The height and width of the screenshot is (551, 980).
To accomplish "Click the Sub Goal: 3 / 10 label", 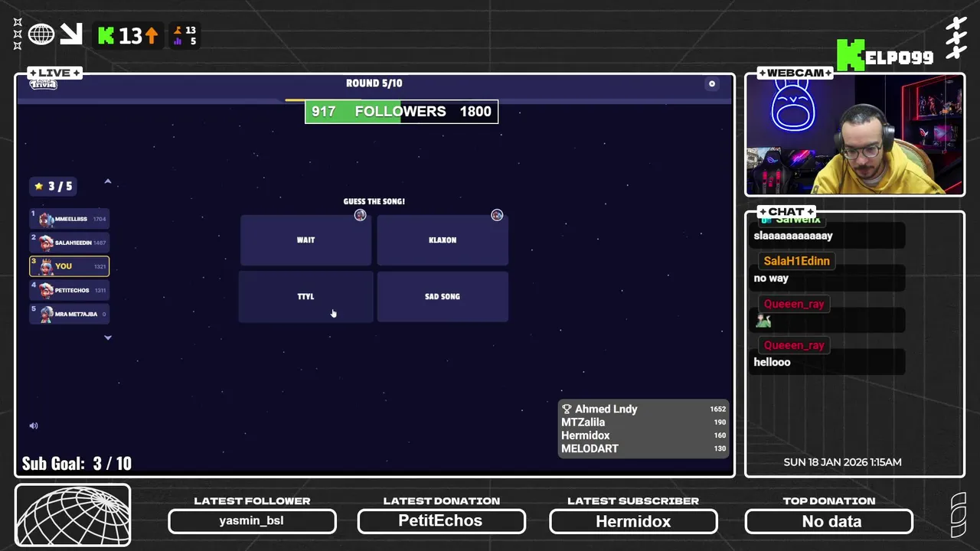I will pyautogui.click(x=77, y=464).
